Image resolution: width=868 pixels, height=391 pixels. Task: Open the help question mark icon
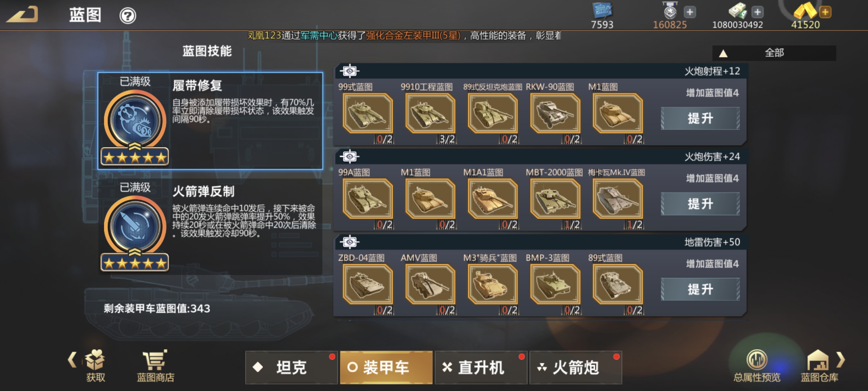tap(128, 16)
